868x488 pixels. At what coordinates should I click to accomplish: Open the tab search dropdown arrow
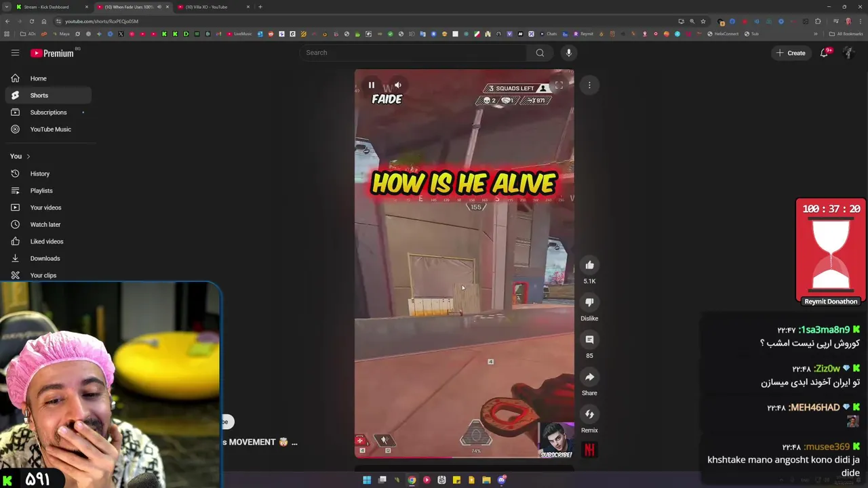tap(7, 7)
